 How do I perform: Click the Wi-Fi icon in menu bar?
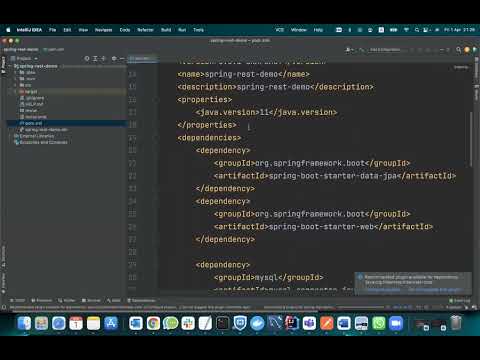(x=406, y=30)
